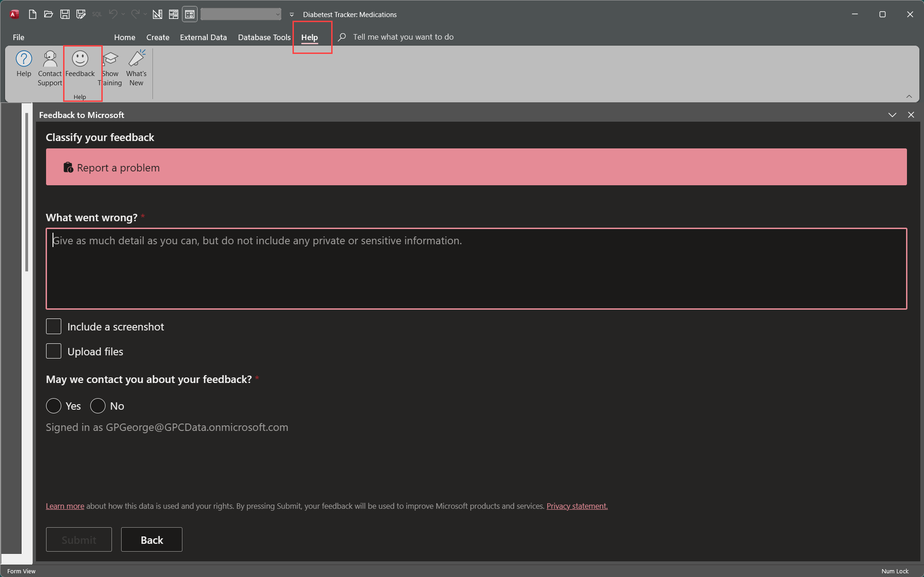Click the New blank database icon
This screenshot has width=924, height=577.
point(32,14)
